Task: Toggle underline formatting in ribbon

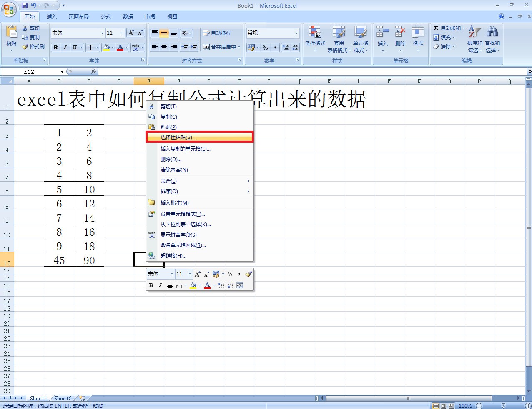Action: pos(75,48)
